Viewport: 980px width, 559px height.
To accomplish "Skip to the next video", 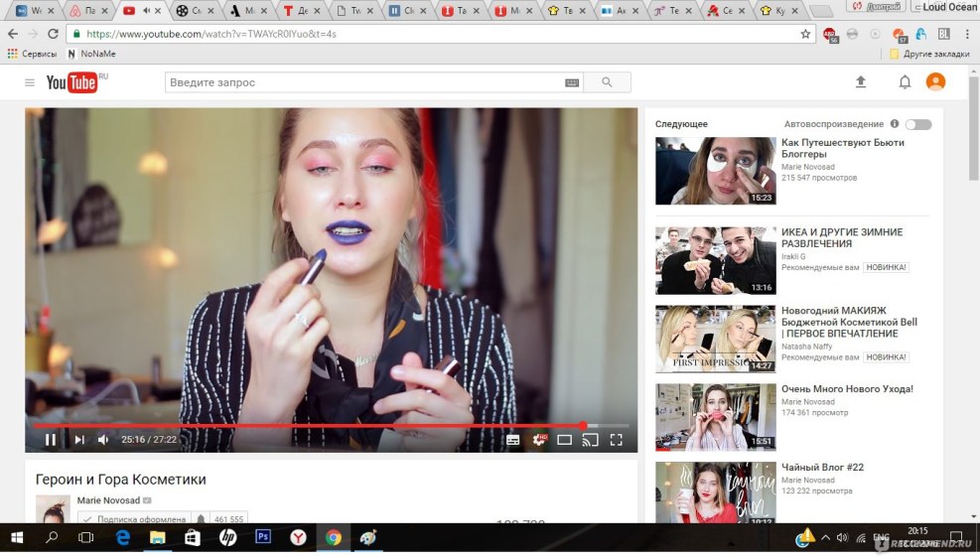I will tap(78, 439).
